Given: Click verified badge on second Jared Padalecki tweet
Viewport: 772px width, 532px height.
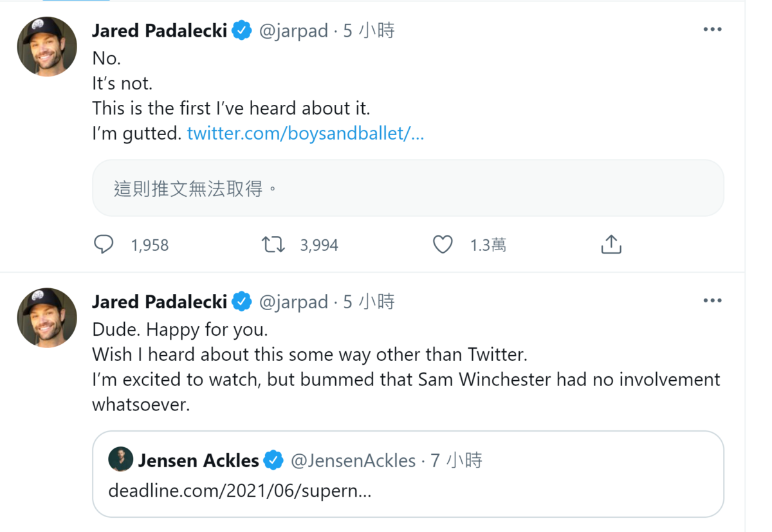Looking at the screenshot, I should pyautogui.click(x=241, y=302).
